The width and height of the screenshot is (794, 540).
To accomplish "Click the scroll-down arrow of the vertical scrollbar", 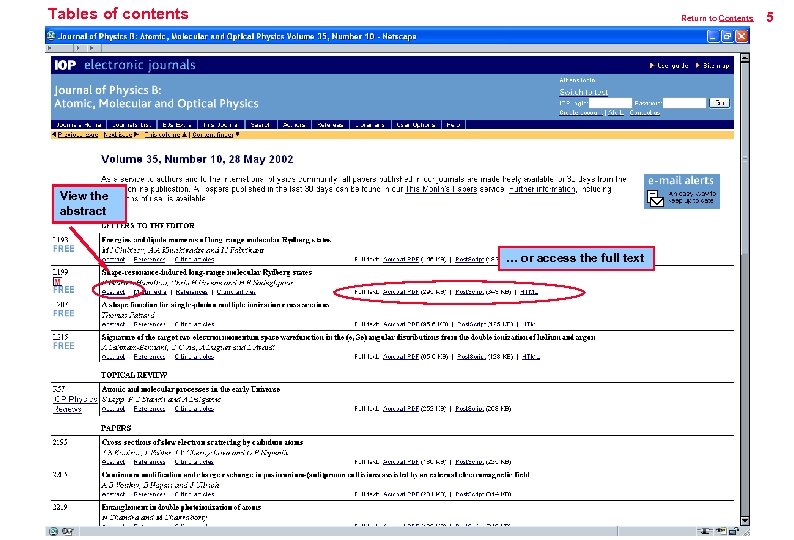I will click(744, 521).
